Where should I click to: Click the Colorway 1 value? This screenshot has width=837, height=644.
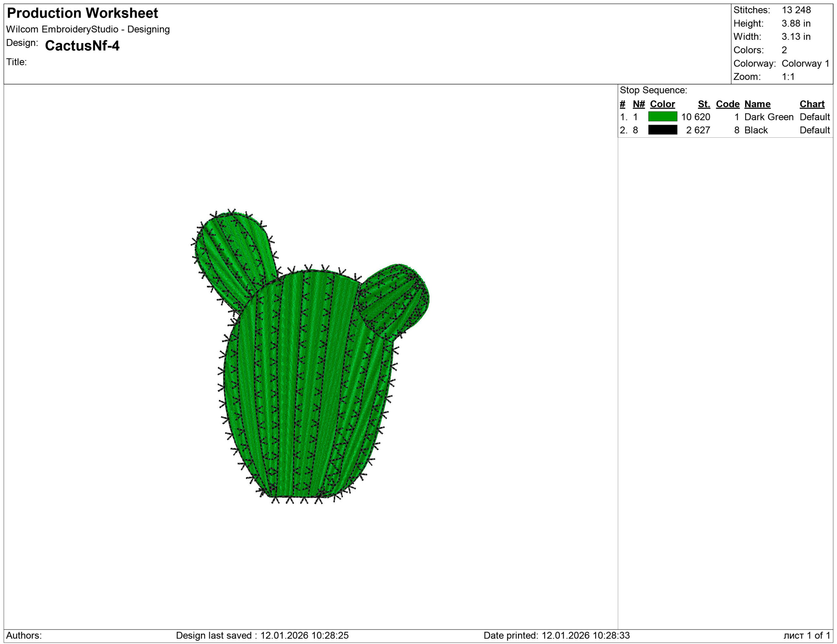click(x=805, y=63)
